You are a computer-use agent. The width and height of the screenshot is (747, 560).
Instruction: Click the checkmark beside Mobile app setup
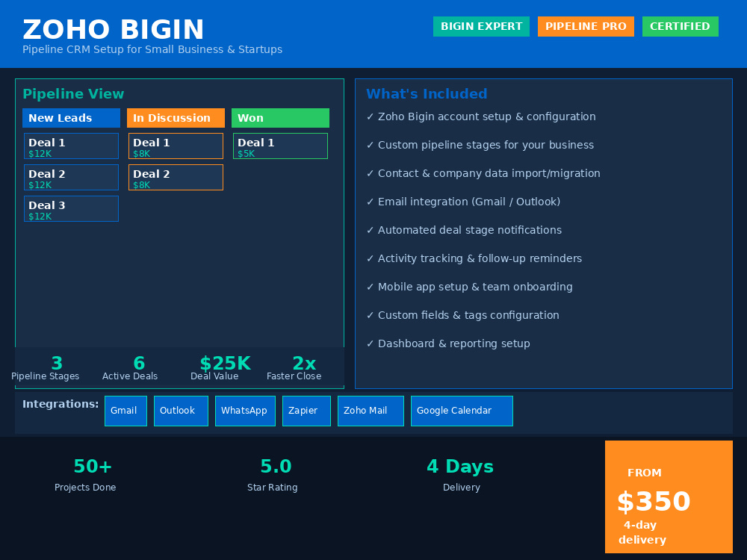(x=371, y=287)
